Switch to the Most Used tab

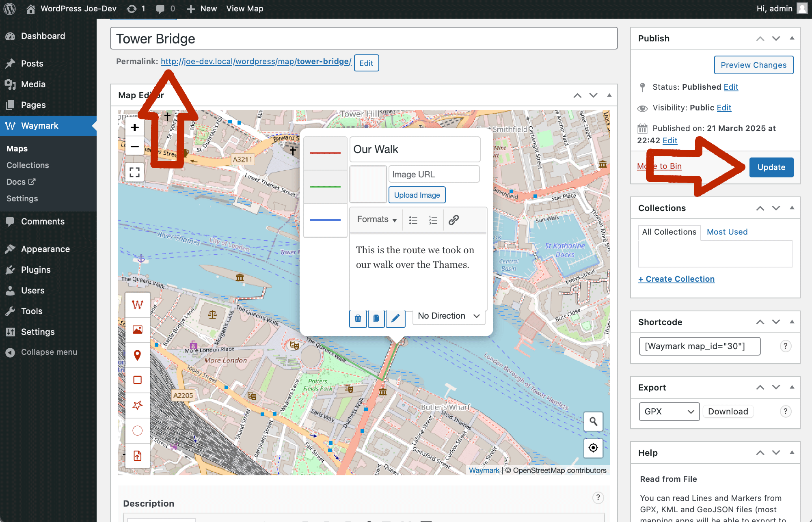point(727,232)
